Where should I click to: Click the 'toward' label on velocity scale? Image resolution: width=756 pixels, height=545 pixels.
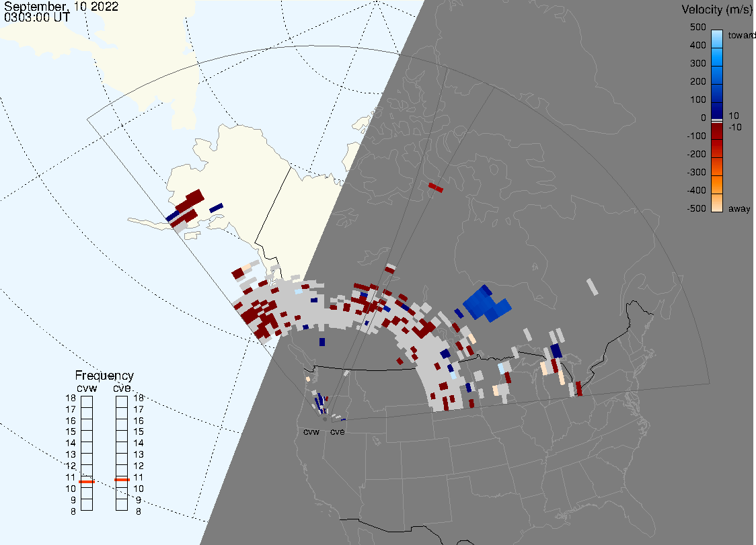coord(741,35)
